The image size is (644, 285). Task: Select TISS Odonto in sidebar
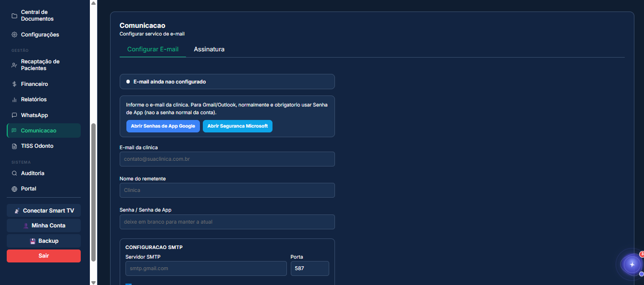click(x=44, y=146)
